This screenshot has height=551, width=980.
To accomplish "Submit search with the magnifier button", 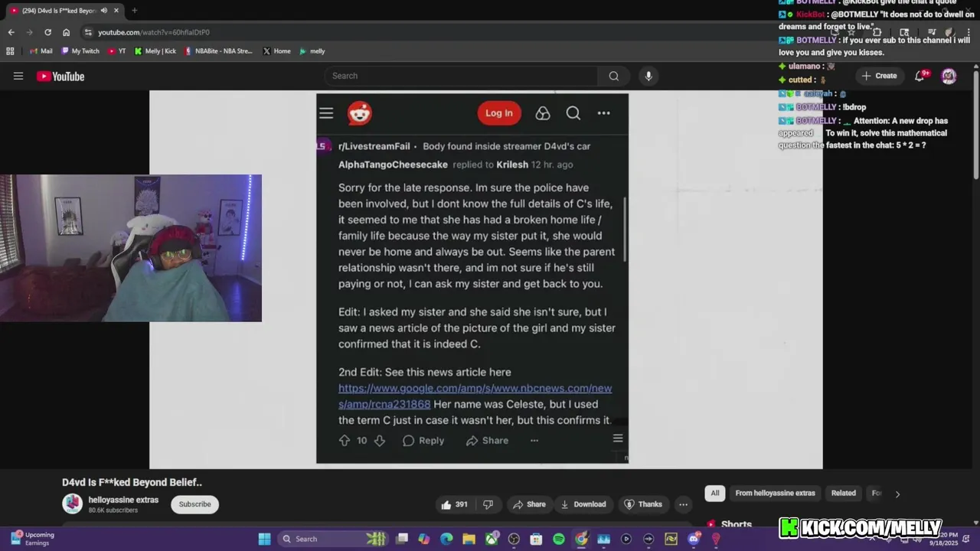I will click(614, 76).
